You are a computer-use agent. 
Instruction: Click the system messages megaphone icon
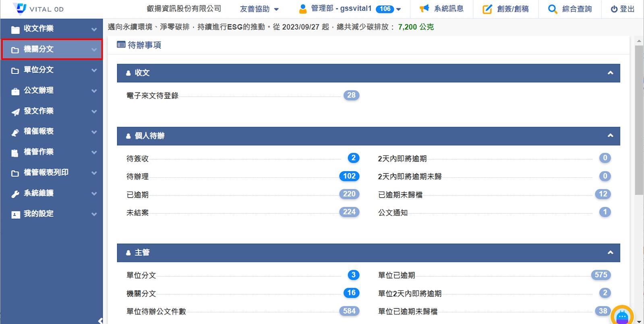424,9
